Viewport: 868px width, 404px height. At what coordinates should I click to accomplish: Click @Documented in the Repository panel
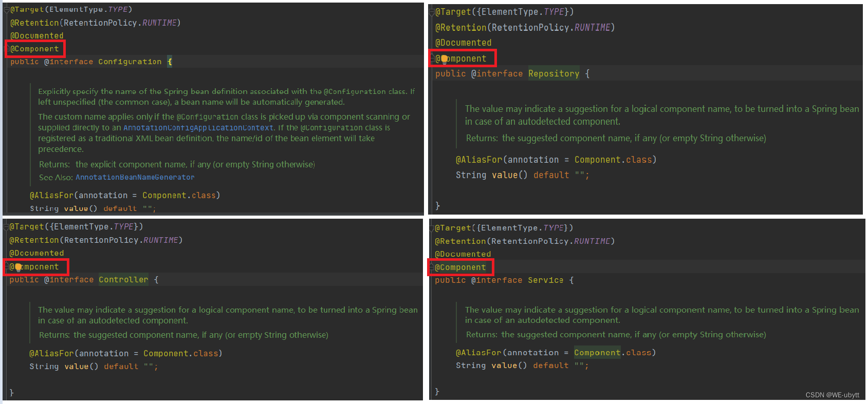pyautogui.click(x=463, y=43)
